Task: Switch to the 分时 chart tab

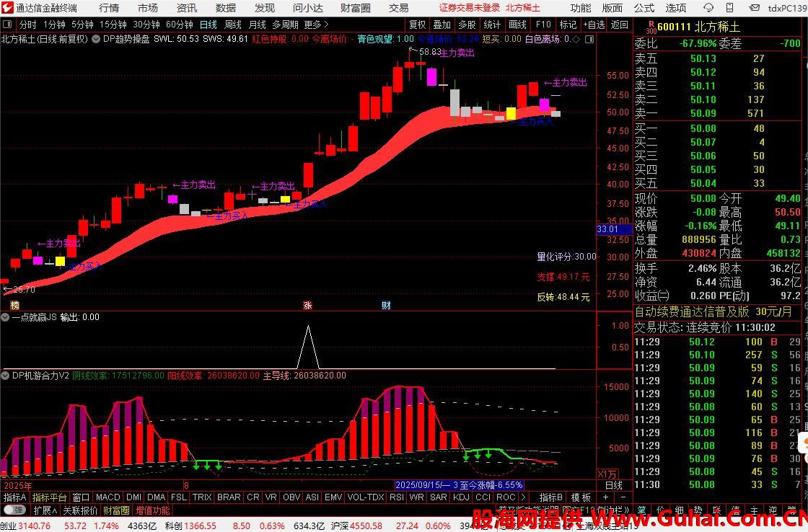Action: tap(28, 25)
